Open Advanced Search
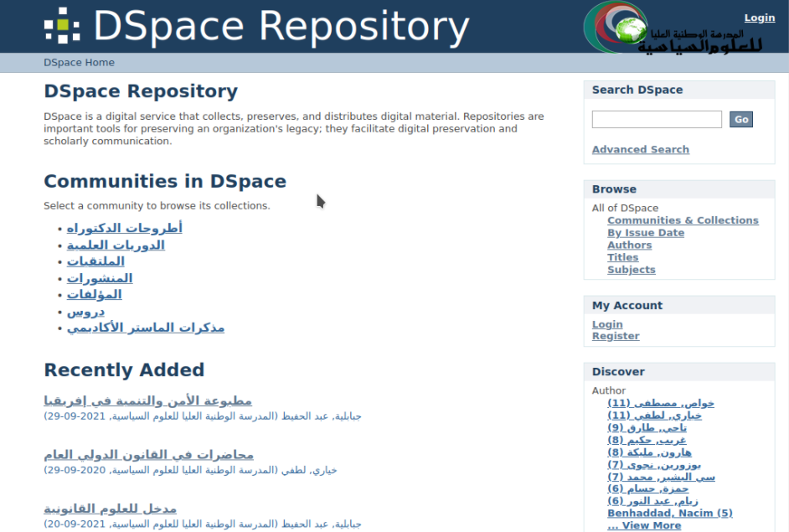Screen dimensions: 789x532 pos(640,149)
